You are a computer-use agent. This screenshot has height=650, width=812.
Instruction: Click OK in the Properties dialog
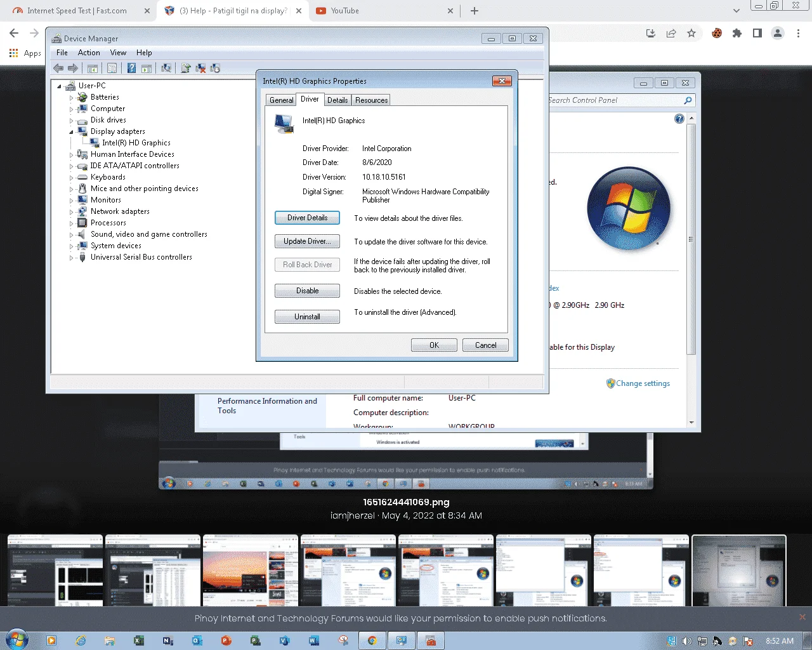click(x=434, y=345)
